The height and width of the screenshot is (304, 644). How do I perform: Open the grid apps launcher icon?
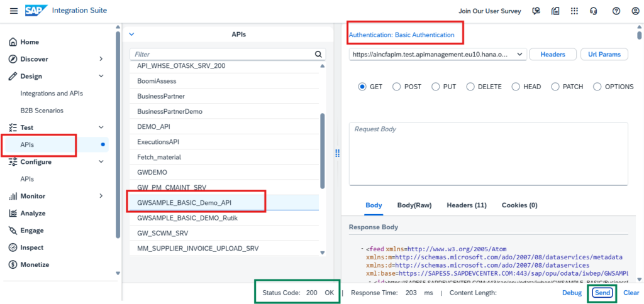coord(575,11)
